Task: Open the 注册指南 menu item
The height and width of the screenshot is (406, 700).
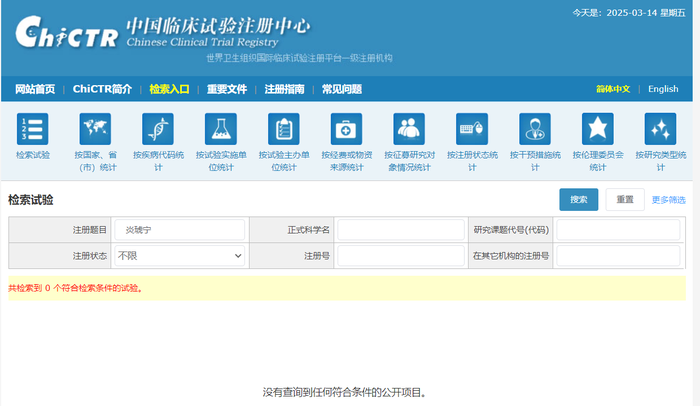Action: coord(284,89)
